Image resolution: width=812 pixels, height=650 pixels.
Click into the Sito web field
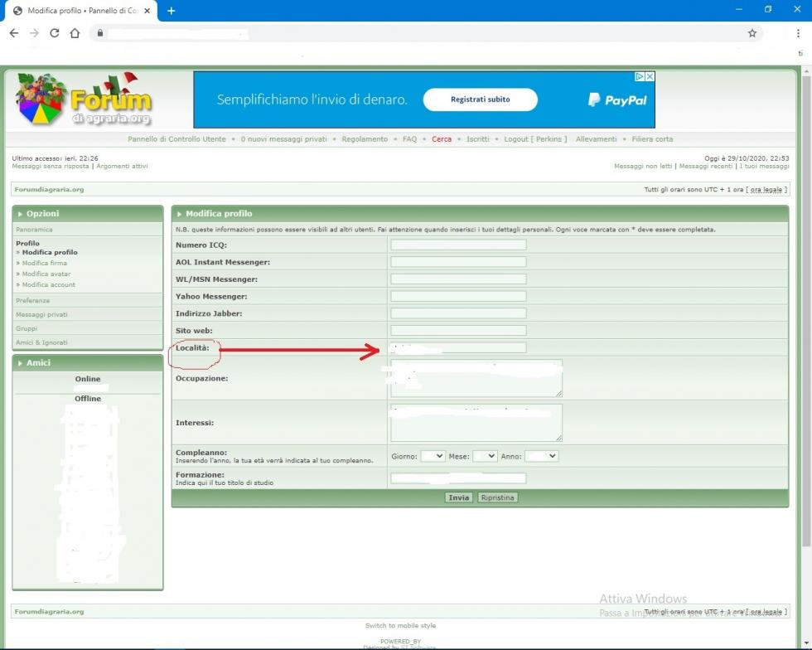(458, 331)
